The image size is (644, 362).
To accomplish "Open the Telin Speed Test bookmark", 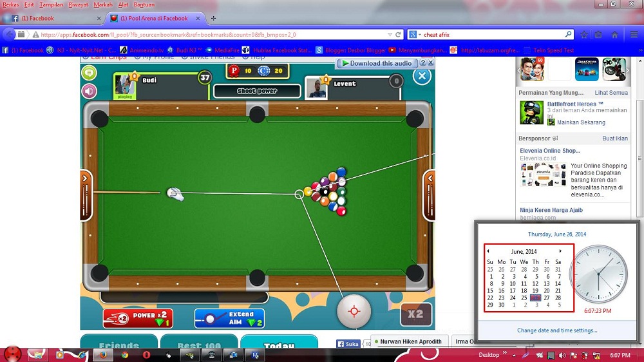I will point(549,50).
